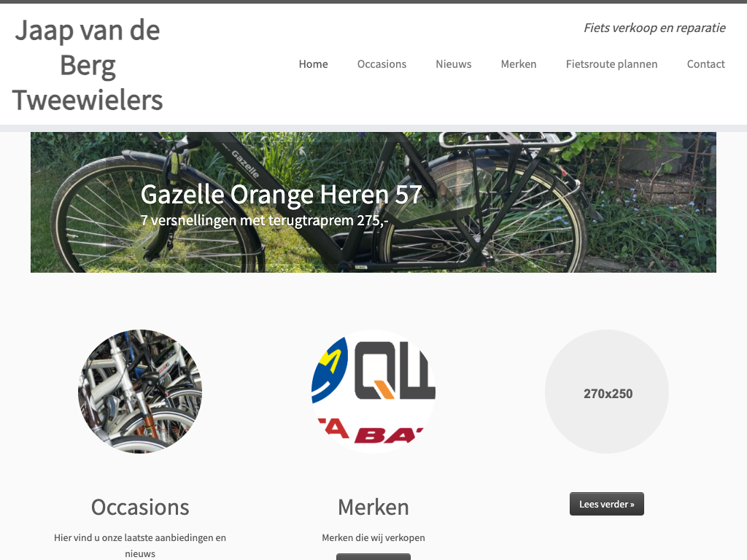Open Fietsroute plannen from the menu
Image resolution: width=747 pixels, height=560 pixels.
coord(612,64)
